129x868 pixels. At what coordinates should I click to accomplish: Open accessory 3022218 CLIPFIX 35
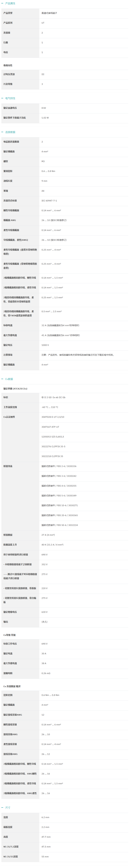(x=52, y=456)
